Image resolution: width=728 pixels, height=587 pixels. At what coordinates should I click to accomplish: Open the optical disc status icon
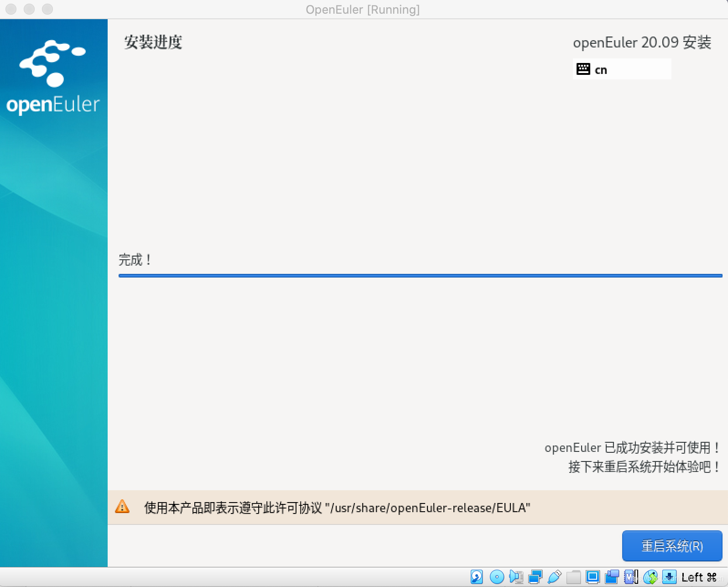pos(497,577)
